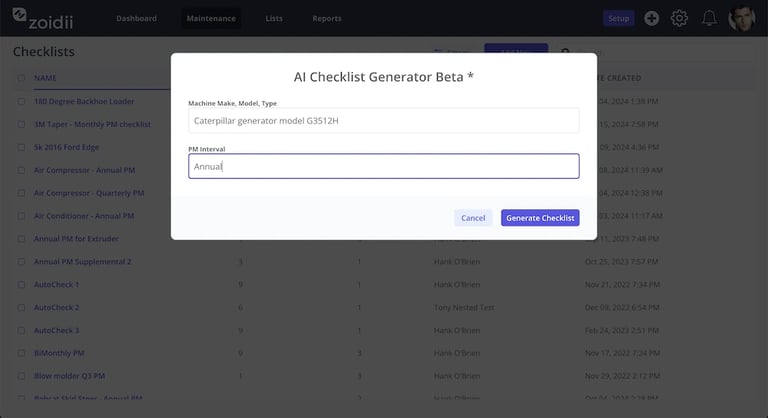Open Air Compressor - Annual PM checklist
Image resolution: width=768 pixels, height=418 pixels.
point(84,170)
